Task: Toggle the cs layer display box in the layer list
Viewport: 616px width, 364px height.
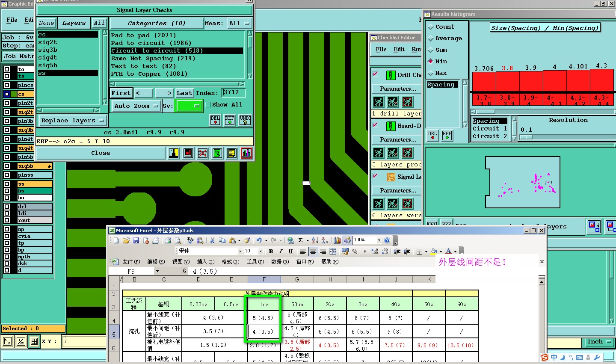Action: (7, 94)
